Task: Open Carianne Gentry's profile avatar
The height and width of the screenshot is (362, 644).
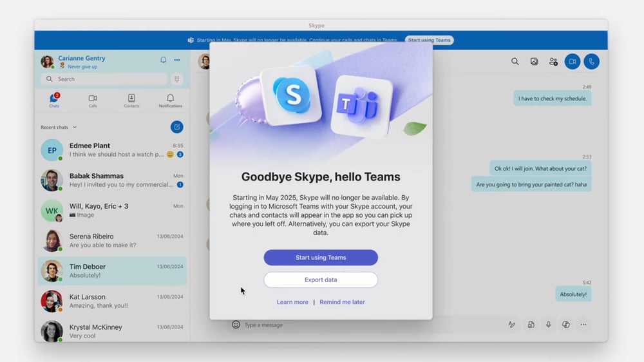Action: [x=47, y=62]
